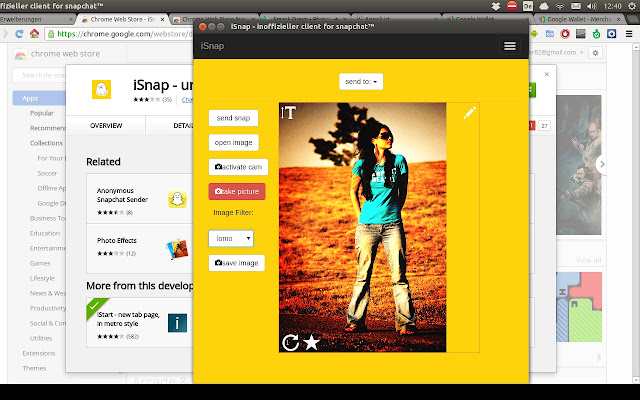Click the iSnap ghost app icon
The width and height of the screenshot is (640, 400).
[x=101, y=89]
